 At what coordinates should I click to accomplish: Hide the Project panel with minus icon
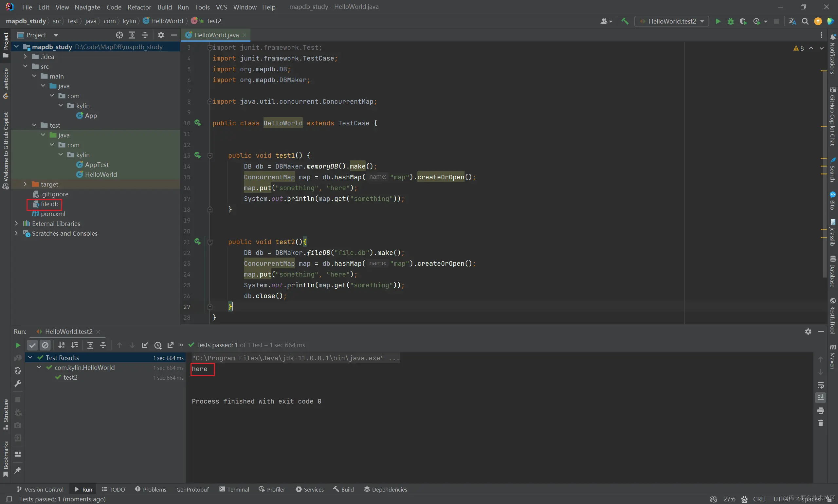(173, 35)
